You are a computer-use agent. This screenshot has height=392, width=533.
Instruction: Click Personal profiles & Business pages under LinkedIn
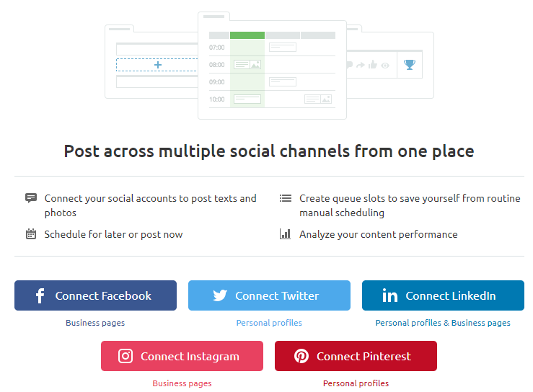(443, 323)
